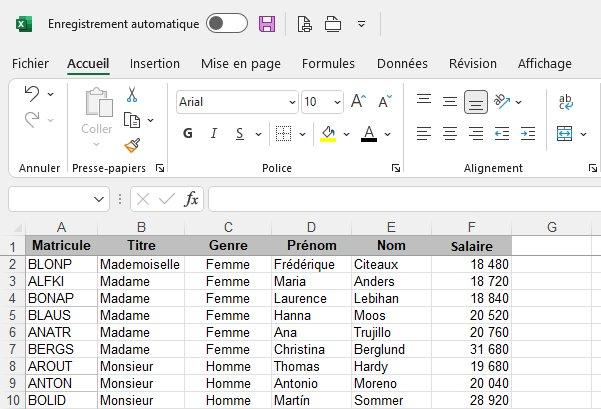Click the formula bar cancel X icon

(x=143, y=199)
